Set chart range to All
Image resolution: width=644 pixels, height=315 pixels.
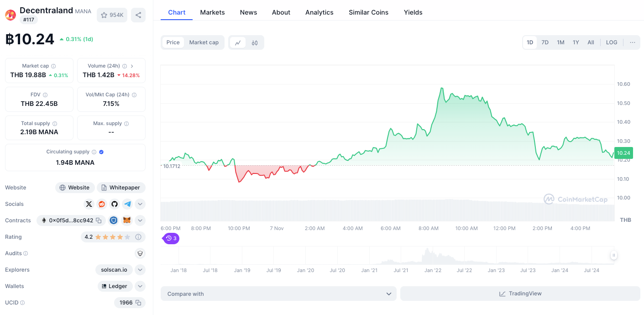591,42
